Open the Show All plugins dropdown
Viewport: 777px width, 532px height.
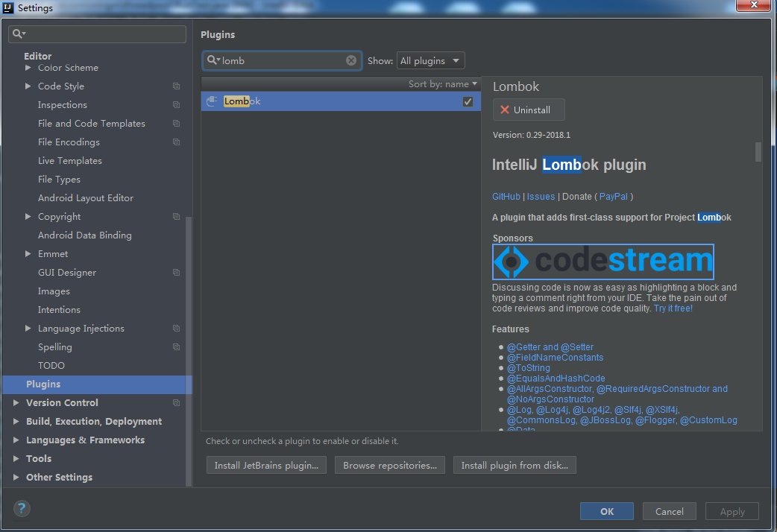pyautogui.click(x=430, y=60)
